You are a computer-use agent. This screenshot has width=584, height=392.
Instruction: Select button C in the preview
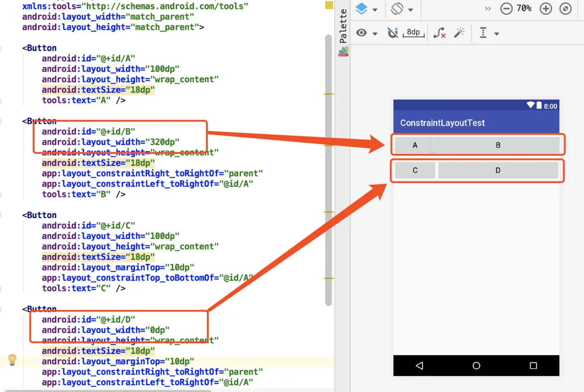click(415, 170)
